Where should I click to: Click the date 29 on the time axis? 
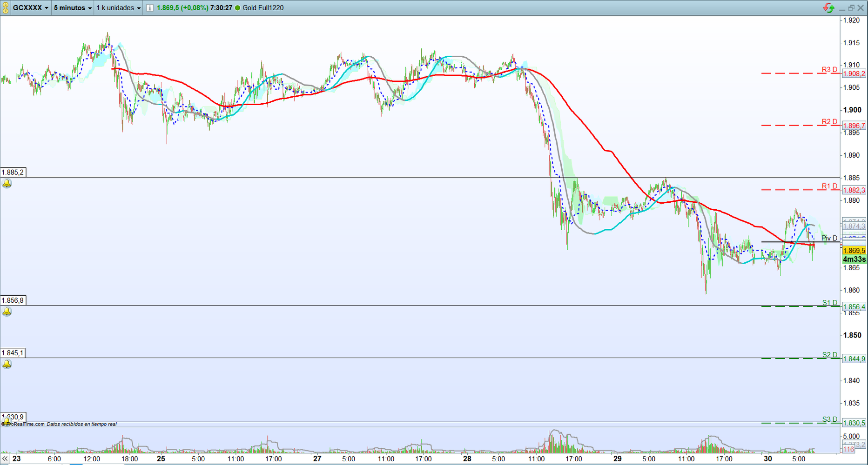pos(617,459)
